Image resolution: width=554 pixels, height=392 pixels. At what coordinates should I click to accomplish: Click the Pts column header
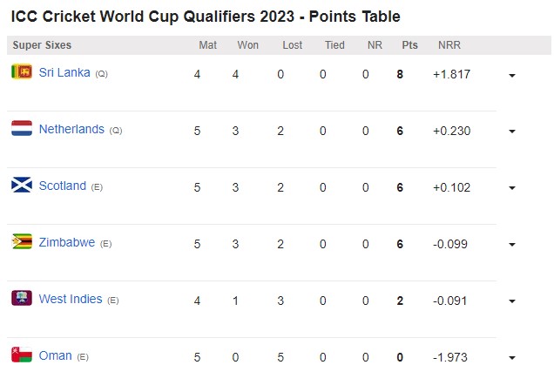[409, 45]
